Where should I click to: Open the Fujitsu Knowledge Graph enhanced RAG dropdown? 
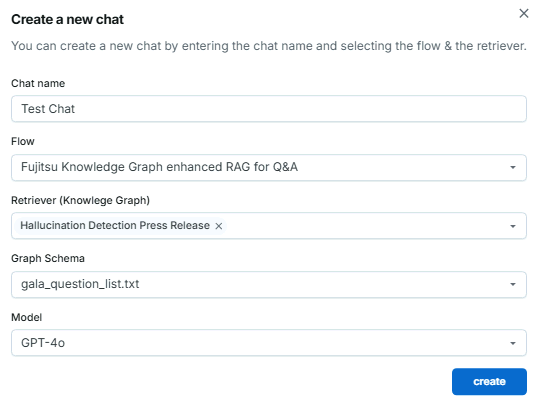click(269, 168)
